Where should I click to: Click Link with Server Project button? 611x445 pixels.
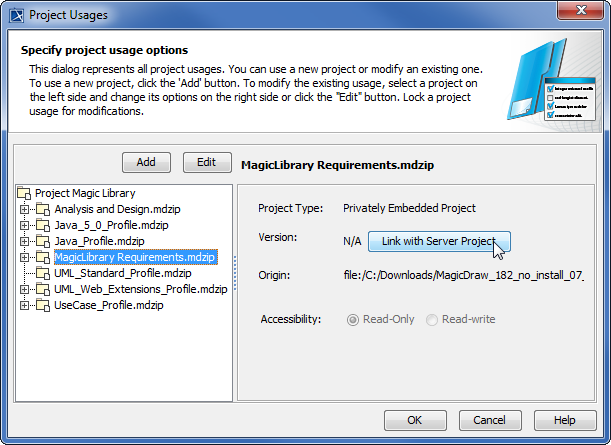click(x=439, y=241)
